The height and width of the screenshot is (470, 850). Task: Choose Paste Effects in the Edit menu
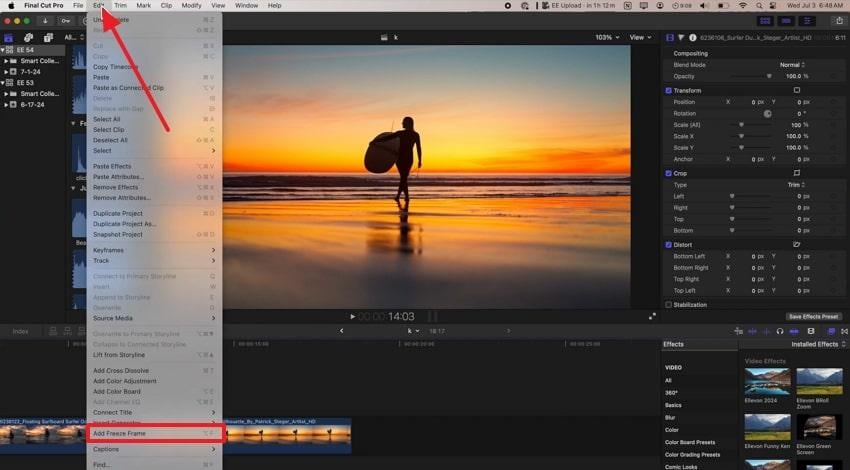pyautogui.click(x=154, y=166)
